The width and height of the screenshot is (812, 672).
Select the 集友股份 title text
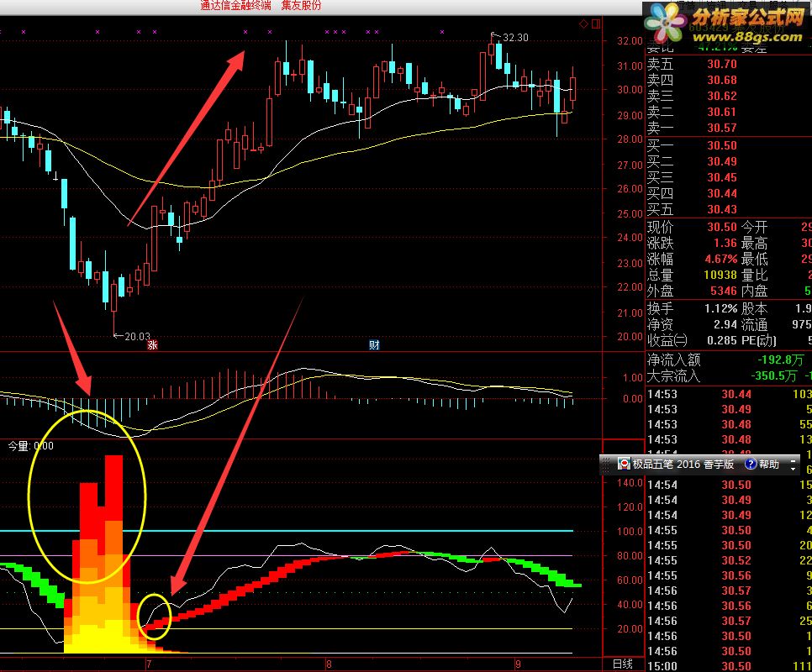[x=301, y=6]
